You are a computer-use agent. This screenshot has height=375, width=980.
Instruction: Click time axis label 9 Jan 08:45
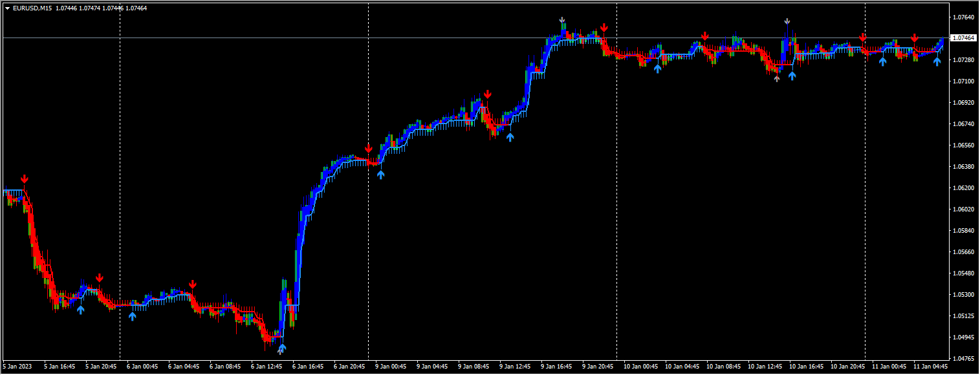tap(474, 367)
